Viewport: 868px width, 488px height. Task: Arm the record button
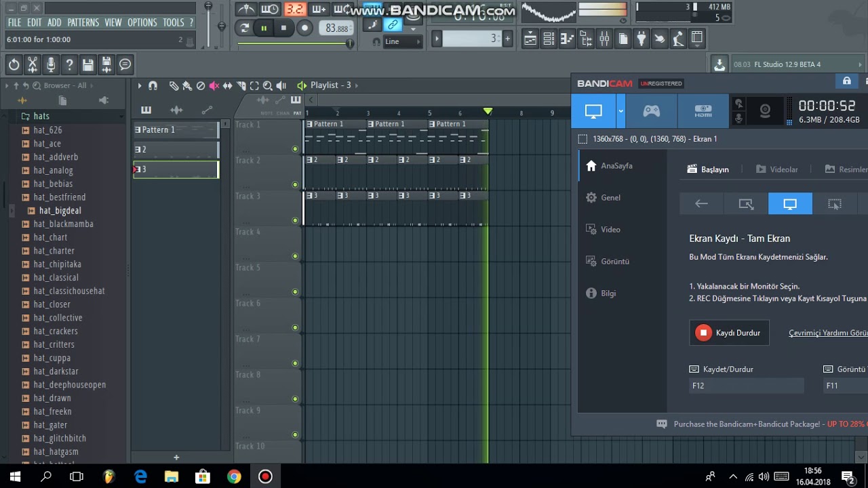point(304,28)
